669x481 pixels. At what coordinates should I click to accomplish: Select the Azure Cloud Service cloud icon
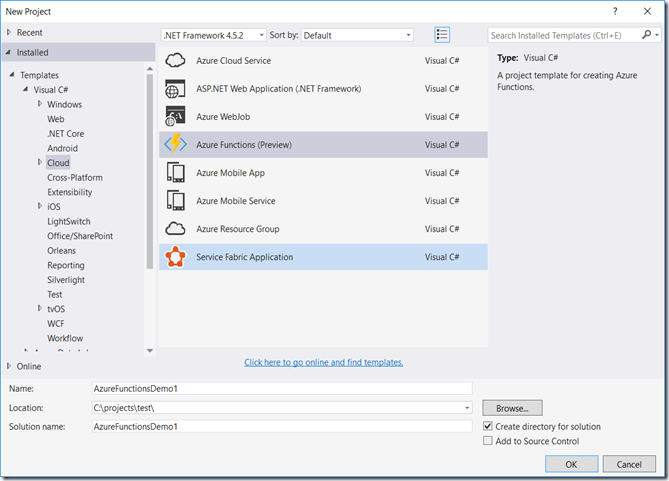[175, 61]
